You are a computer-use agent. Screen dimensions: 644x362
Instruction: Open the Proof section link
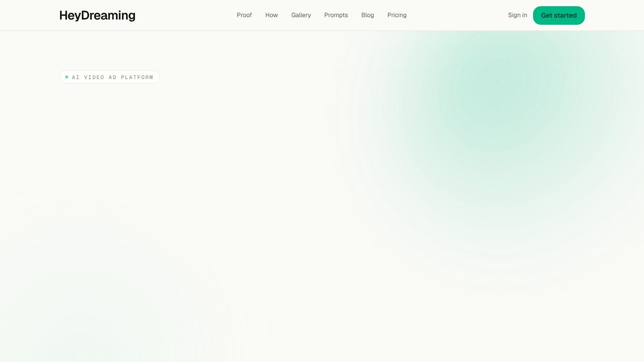tap(244, 15)
